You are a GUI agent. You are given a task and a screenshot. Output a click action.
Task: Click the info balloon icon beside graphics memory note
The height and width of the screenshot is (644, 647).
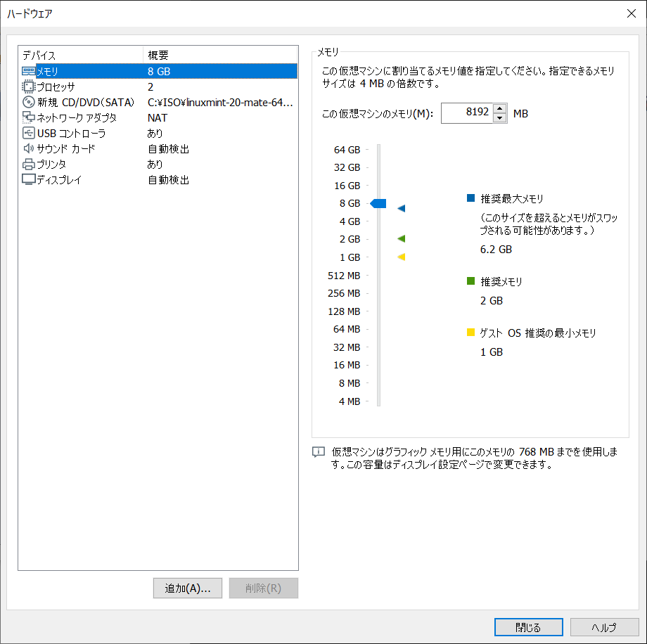point(319,452)
